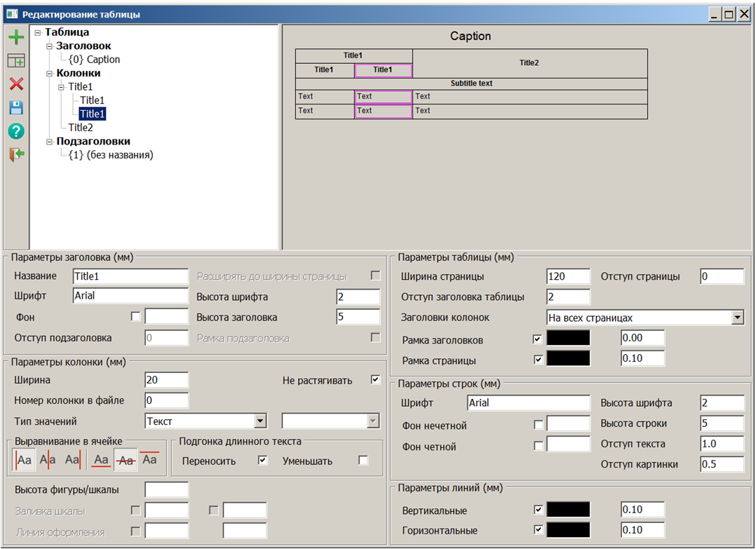Select "Title2" in the tree
Image resolution: width=756 pixels, height=549 pixels.
(81, 128)
